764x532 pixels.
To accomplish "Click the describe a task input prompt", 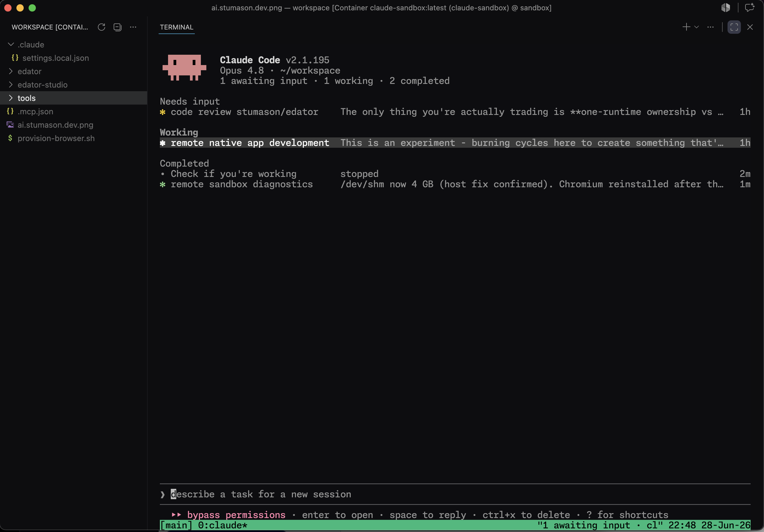I will coord(455,494).
